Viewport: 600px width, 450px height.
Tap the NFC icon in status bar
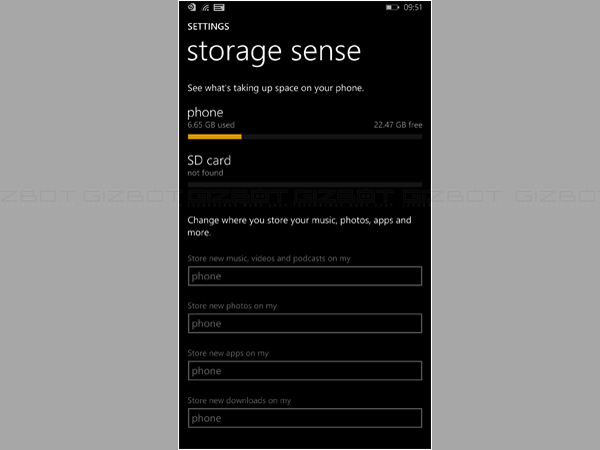[x=192, y=7]
